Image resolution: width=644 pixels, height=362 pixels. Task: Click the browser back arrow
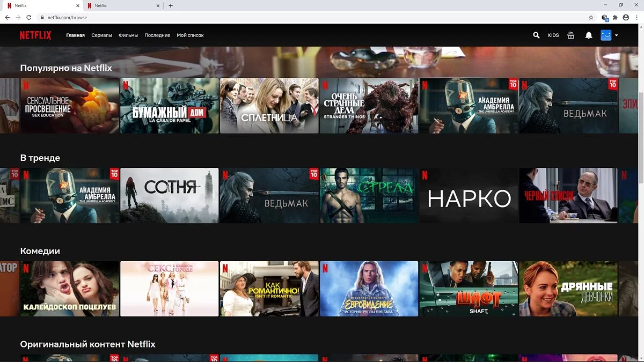8,17
